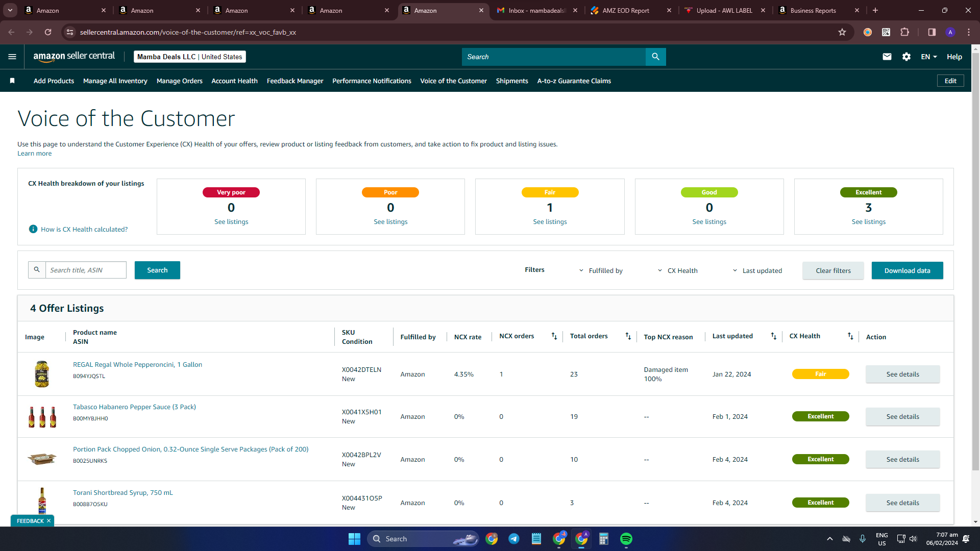The width and height of the screenshot is (980, 551).
Task: Click Download data button
Action: (907, 270)
